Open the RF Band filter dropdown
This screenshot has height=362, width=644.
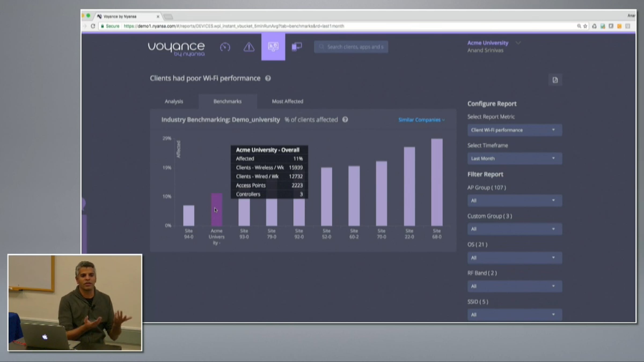pyautogui.click(x=514, y=286)
